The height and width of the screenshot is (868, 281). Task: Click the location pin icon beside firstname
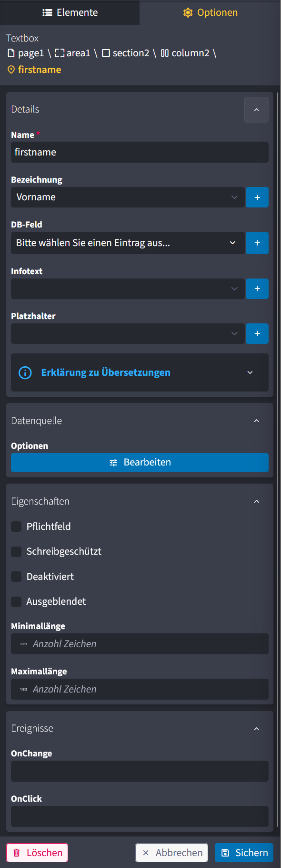point(11,70)
